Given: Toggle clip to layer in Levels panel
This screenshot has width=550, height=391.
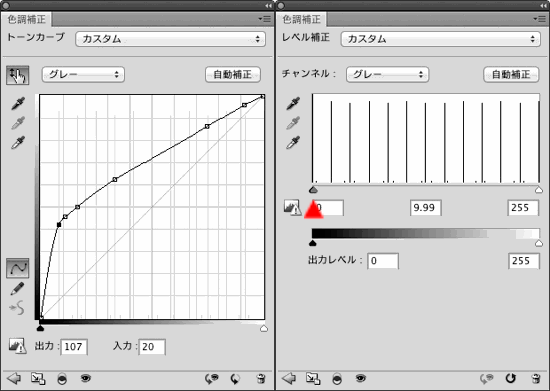Looking at the screenshot, I should (337, 379).
